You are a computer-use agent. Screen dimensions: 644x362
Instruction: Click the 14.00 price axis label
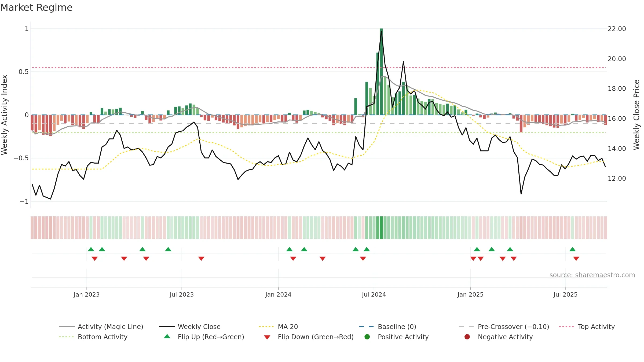pos(617,149)
